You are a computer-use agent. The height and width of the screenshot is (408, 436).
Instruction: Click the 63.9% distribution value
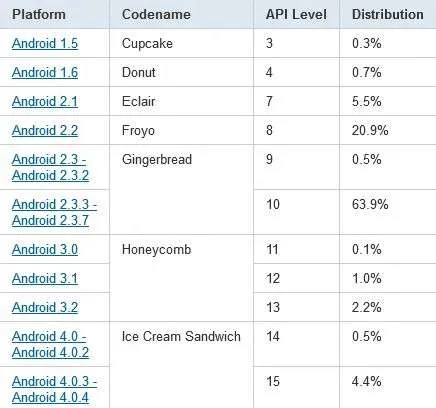tap(370, 204)
